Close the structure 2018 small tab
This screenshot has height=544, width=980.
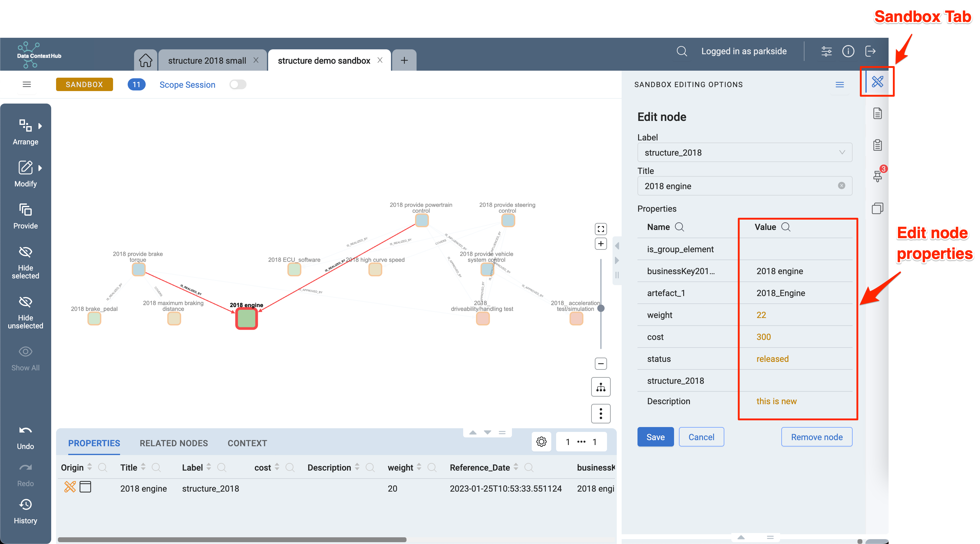point(256,60)
